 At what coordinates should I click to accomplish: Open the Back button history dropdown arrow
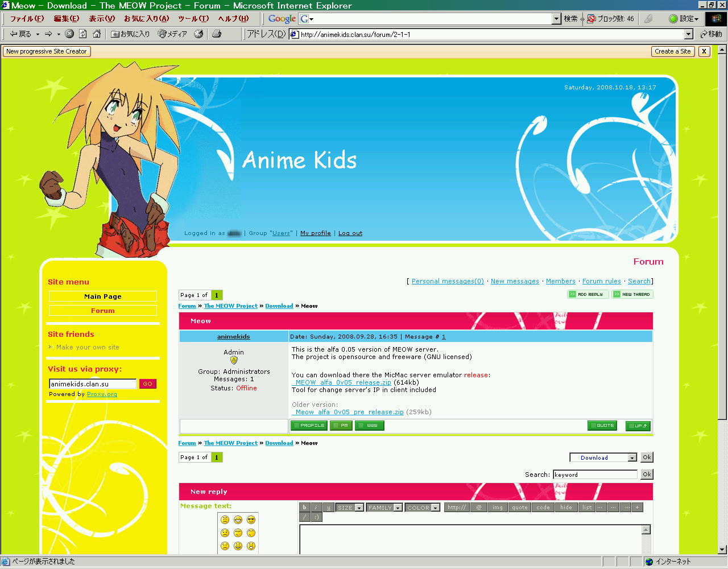(38, 34)
